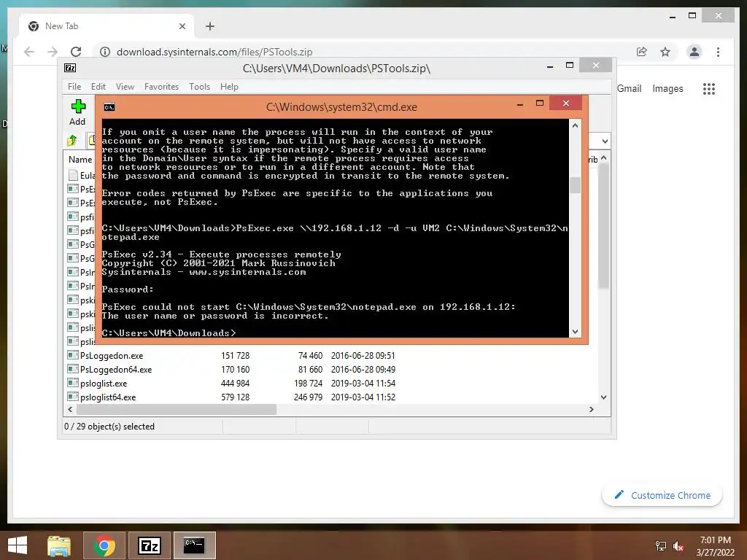Open the Google apps grid
This screenshot has height=560, width=747.
[x=709, y=88]
